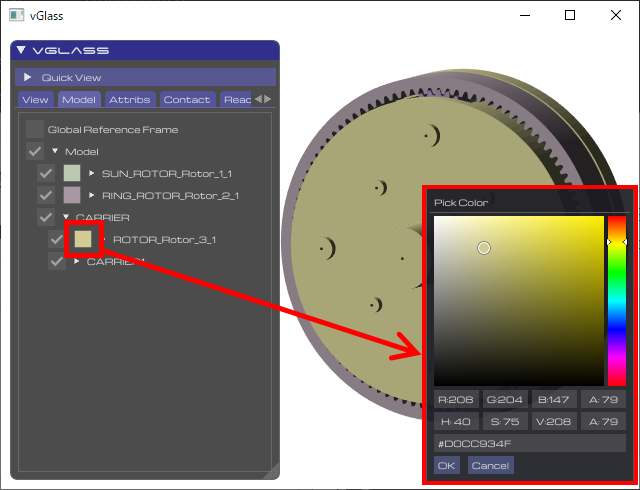640x490 pixels.
Task: Enable the Global Reference Frame checkbox
Action: point(35,129)
